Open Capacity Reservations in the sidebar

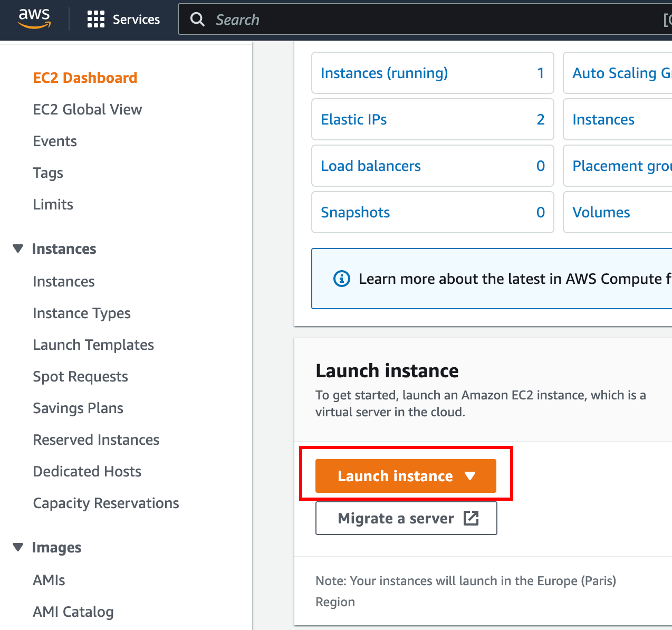point(105,503)
